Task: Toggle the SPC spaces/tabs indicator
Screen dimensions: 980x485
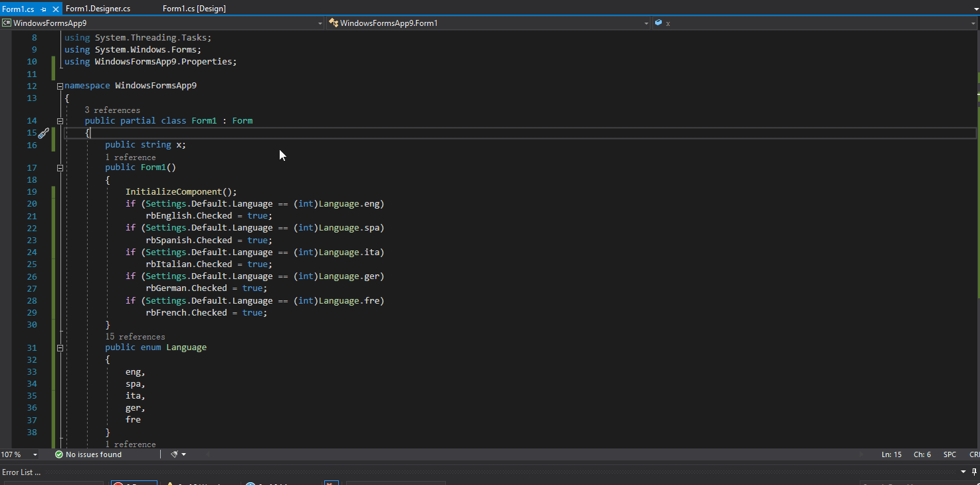Action: click(950, 454)
